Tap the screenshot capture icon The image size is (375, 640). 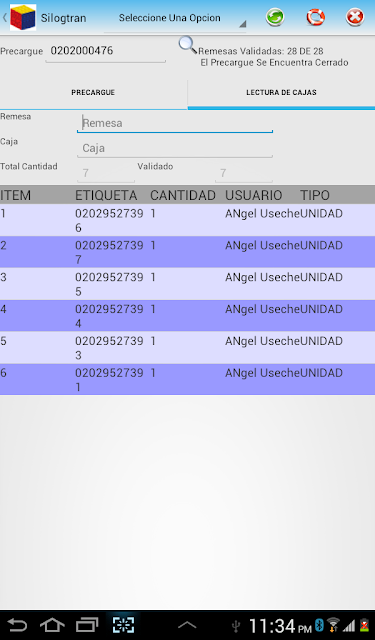[123, 624]
